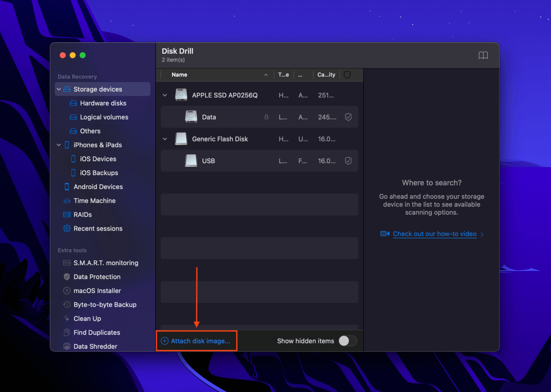Viewport: 551px width, 392px height.
Task: Click the Time Machine drive icon
Action: point(67,201)
